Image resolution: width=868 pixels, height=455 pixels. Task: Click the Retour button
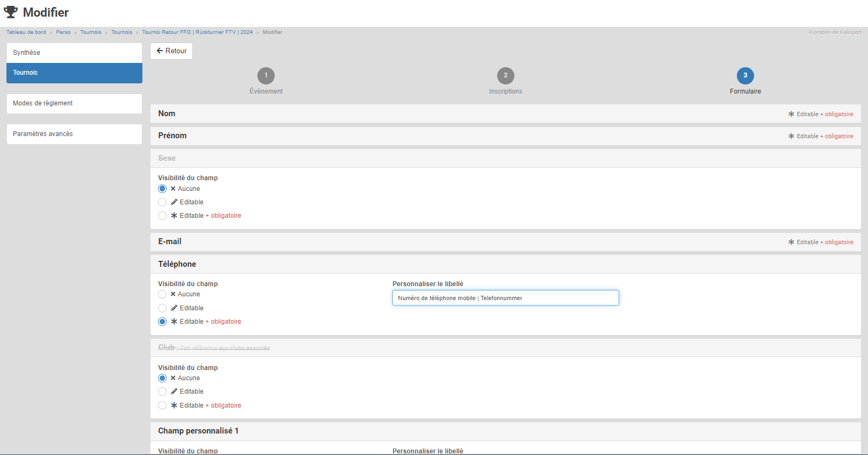[171, 51]
